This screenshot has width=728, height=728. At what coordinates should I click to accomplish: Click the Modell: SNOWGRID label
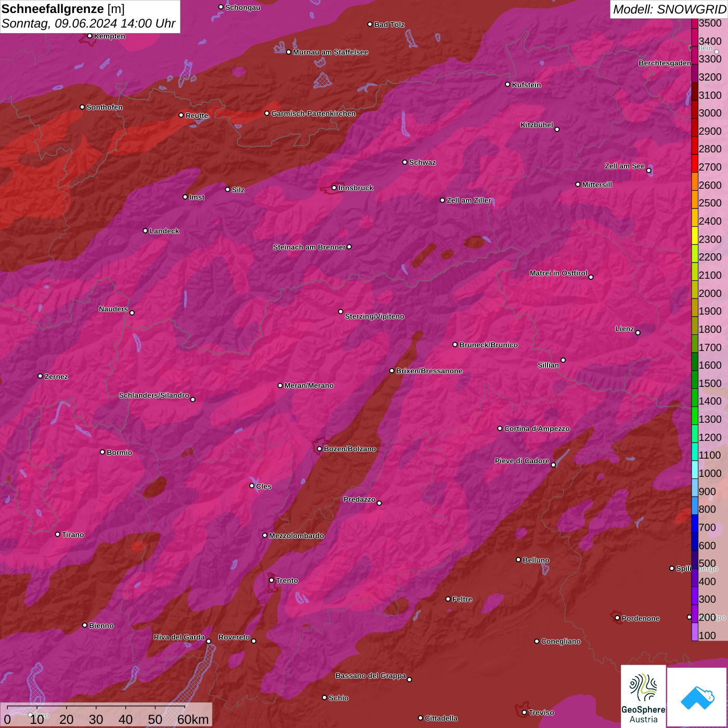pyautogui.click(x=669, y=9)
